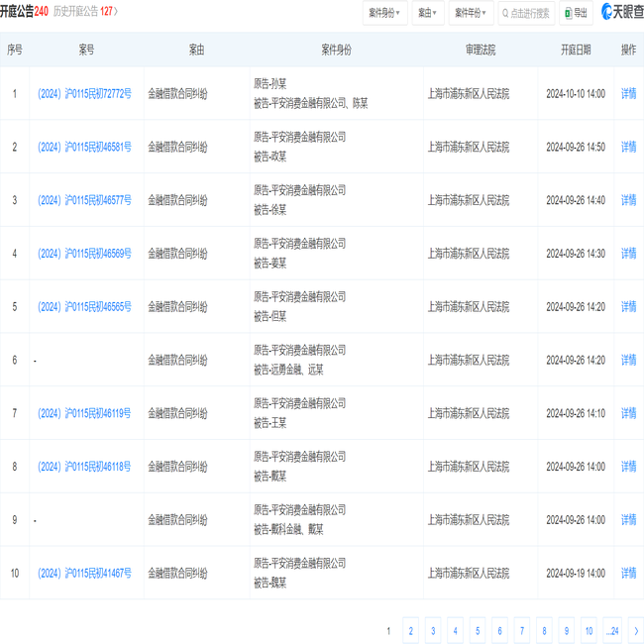
Task: Click the 开庭公告 240 heading
Action: click(24, 11)
